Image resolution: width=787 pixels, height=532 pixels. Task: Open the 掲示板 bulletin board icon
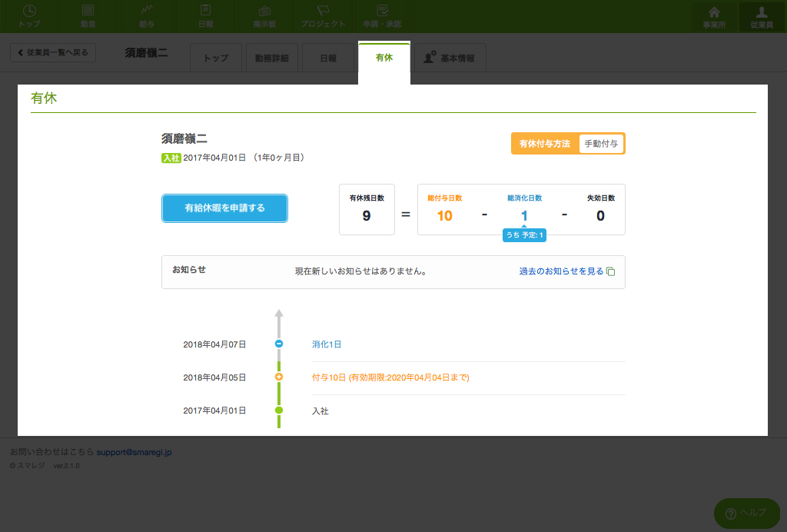264,11
